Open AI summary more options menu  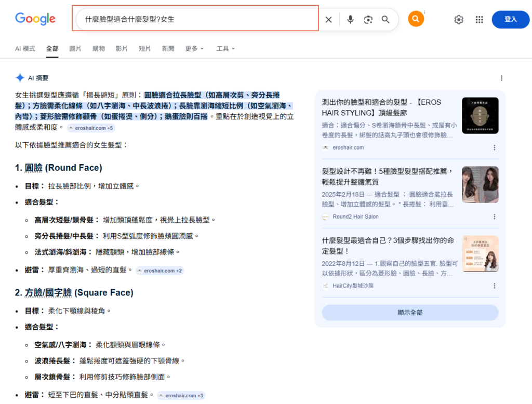tap(501, 78)
